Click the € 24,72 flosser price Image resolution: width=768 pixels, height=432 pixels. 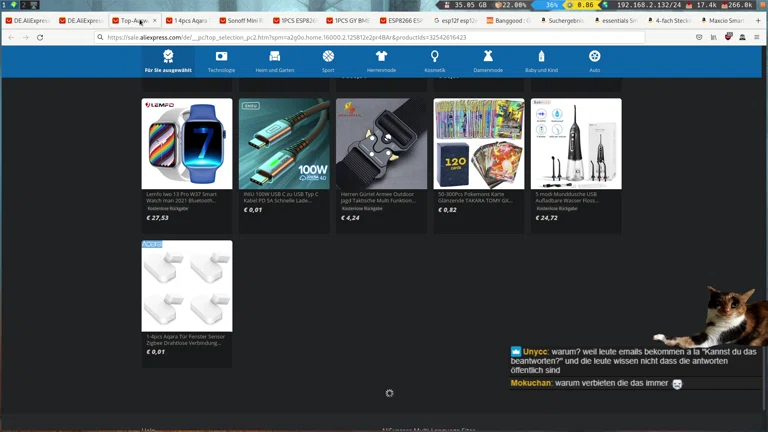click(x=547, y=218)
